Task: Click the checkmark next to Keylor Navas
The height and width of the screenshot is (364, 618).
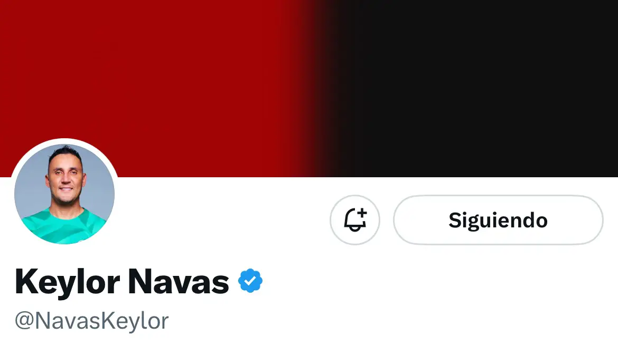Action: tap(250, 281)
